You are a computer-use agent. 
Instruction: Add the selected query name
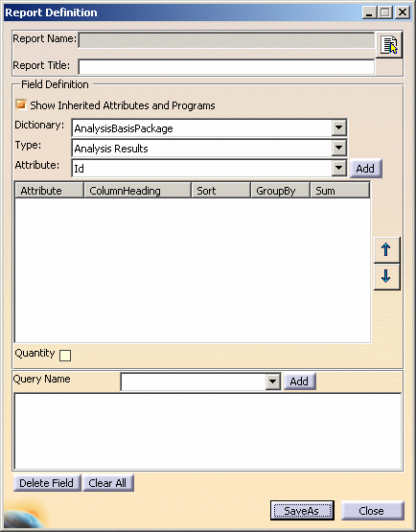click(299, 382)
